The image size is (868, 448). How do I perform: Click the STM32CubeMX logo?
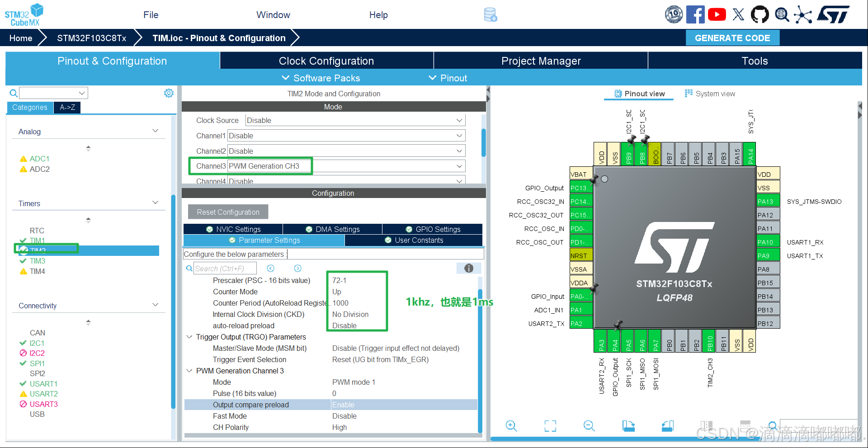[x=24, y=15]
